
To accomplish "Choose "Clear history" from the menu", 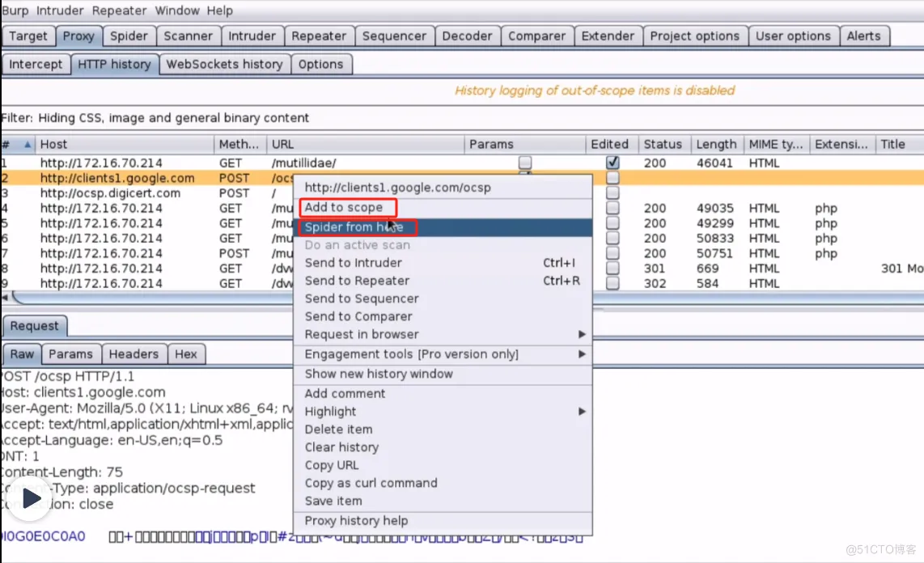I will coord(341,447).
